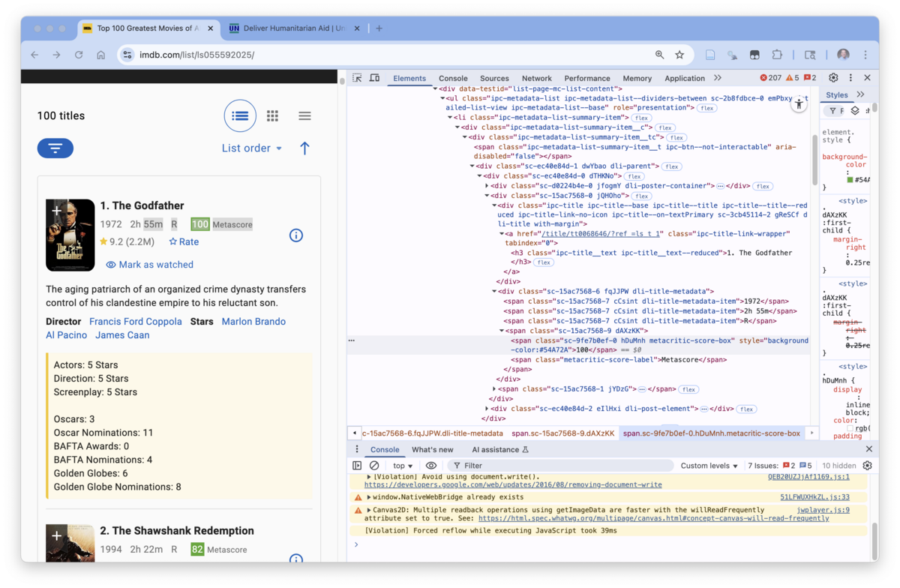Open the Francis Ford Coppola link
Viewport: 900px width, 588px height.
136,322
